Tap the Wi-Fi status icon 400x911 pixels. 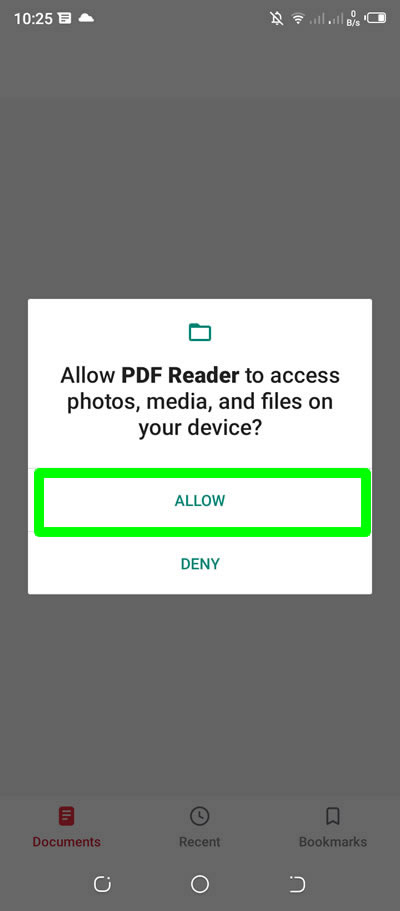(x=298, y=19)
